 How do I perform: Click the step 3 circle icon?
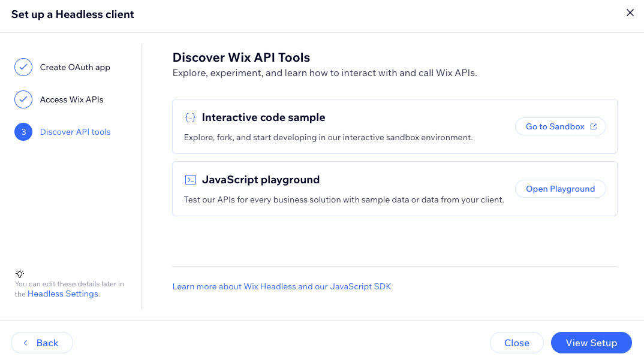23,132
